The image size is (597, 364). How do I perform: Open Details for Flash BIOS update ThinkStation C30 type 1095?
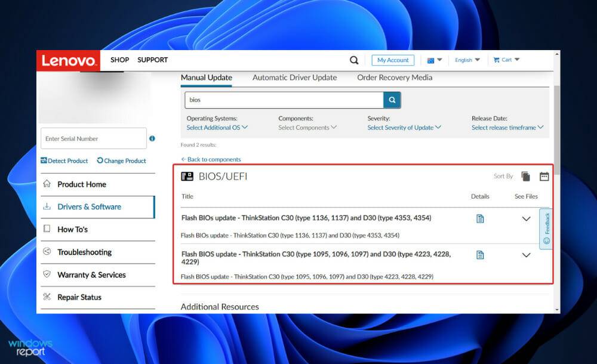tap(480, 255)
